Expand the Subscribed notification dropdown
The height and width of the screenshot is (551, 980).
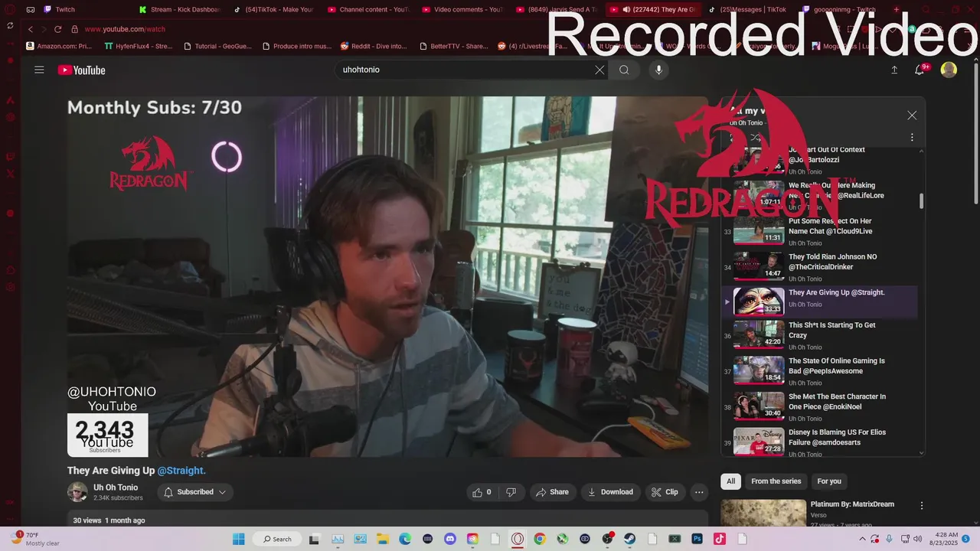[x=196, y=492]
